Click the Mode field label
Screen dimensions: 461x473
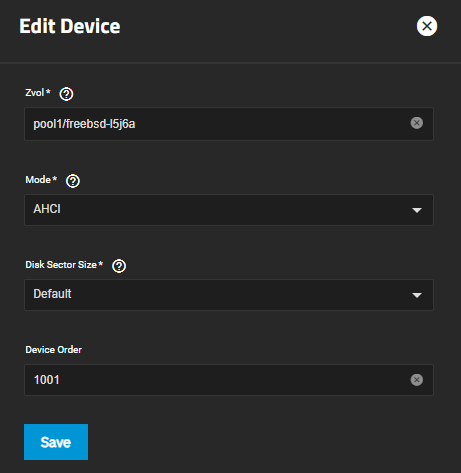pyautogui.click(x=38, y=180)
